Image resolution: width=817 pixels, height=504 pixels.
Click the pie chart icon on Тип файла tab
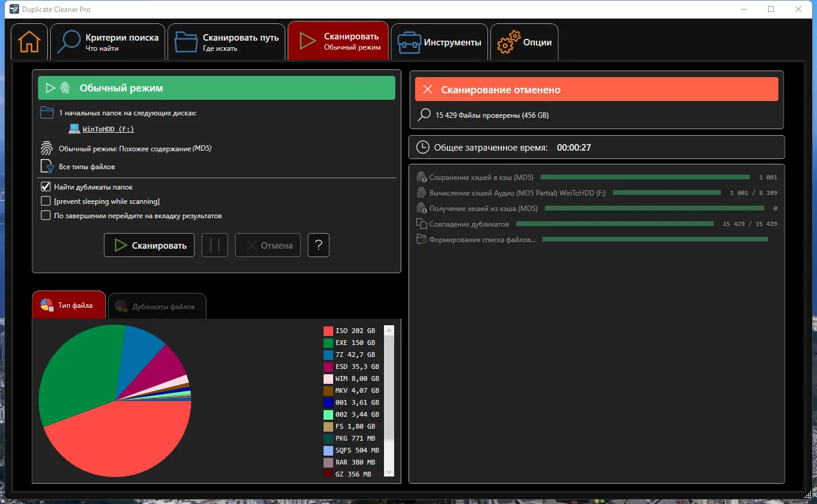coord(47,306)
